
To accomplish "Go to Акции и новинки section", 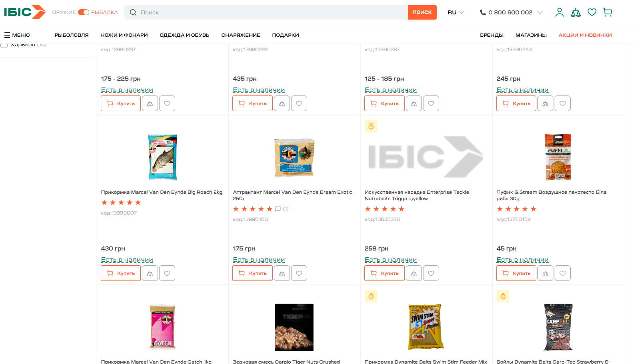I will click(585, 35).
